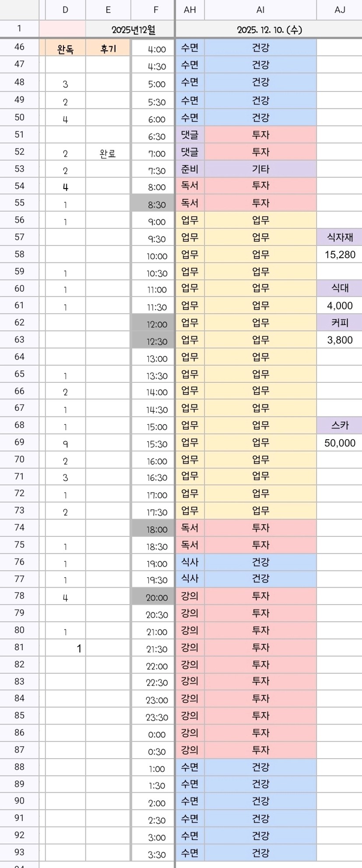Select the 완료 cell in column E

tap(108, 153)
